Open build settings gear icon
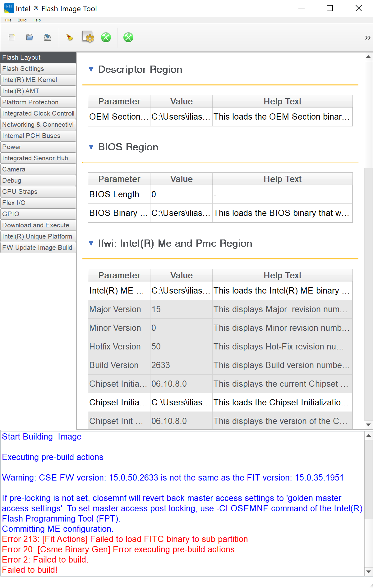Screen dimensions: 373x588 (x=88, y=37)
